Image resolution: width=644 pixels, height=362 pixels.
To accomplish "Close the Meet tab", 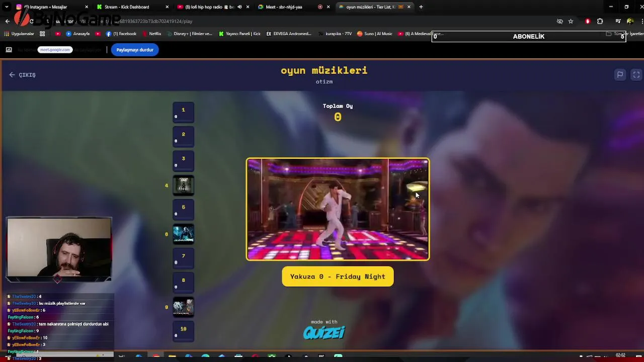I will (x=328, y=7).
